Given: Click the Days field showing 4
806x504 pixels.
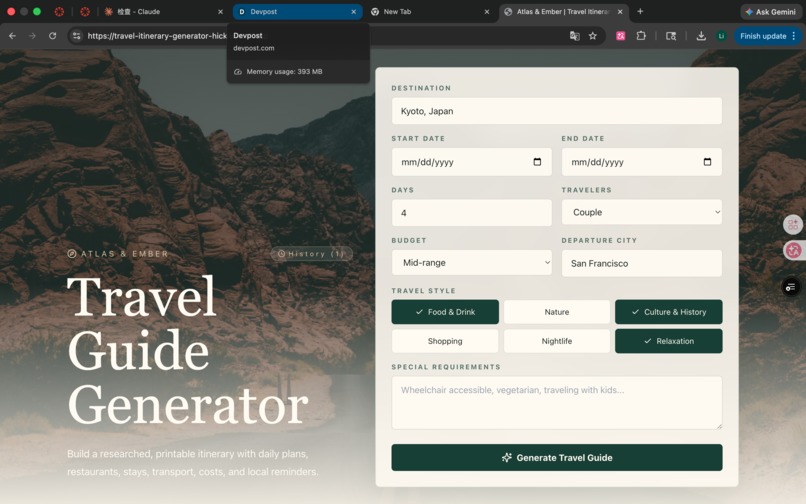Looking at the screenshot, I should click(x=471, y=213).
